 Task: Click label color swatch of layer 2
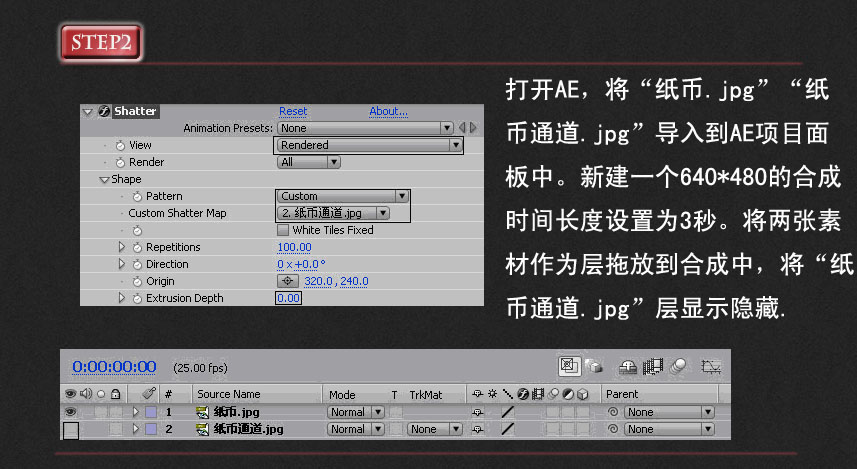tap(151, 429)
